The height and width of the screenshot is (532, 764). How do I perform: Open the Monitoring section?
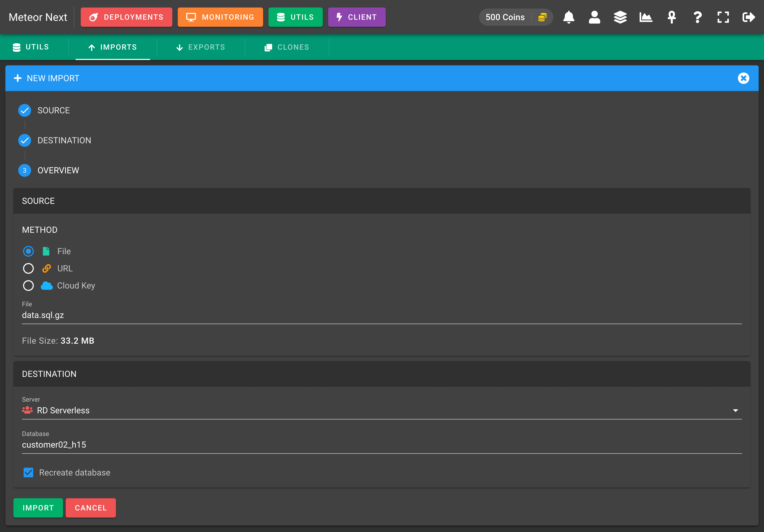coord(220,17)
